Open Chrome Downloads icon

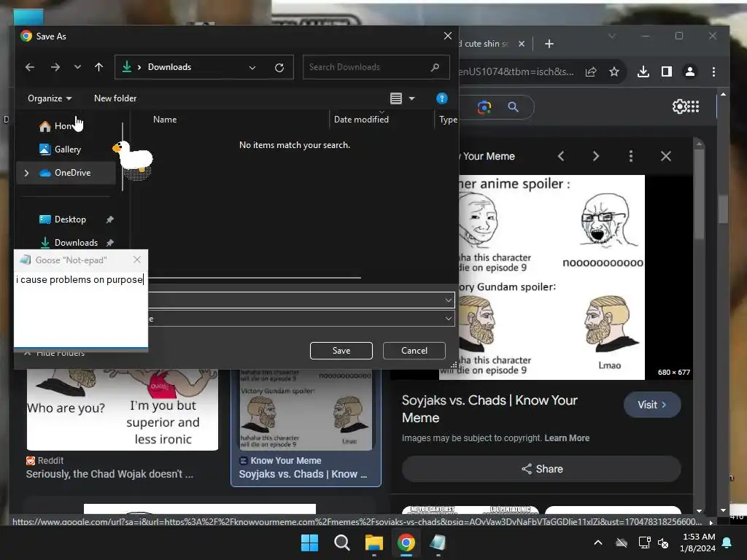pyautogui.click(x=643, y=72)
